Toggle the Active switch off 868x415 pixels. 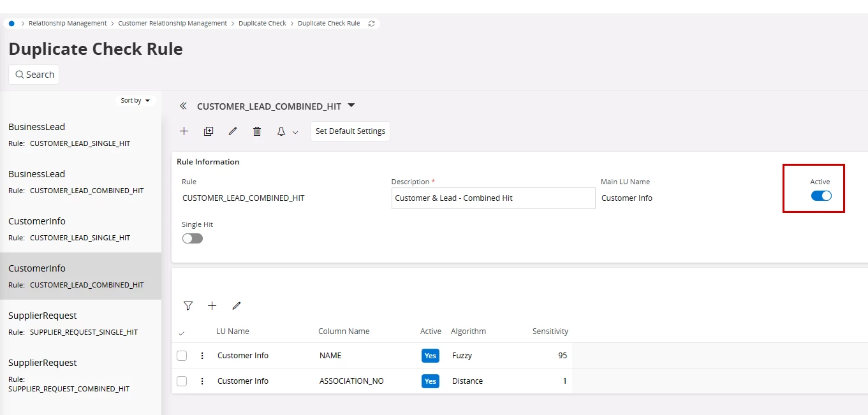[821, 196]
